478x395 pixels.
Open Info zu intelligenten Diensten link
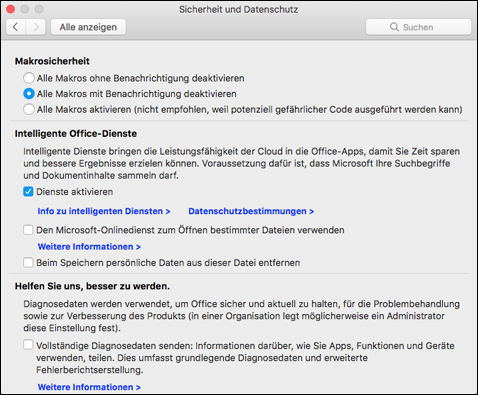(104, 211)
